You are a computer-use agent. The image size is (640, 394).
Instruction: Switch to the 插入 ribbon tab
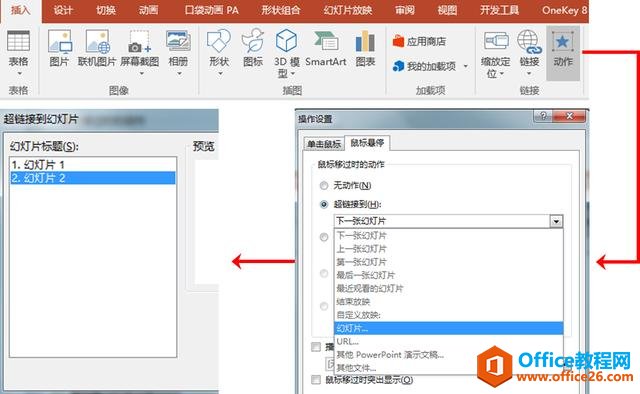tap(20, 10)
